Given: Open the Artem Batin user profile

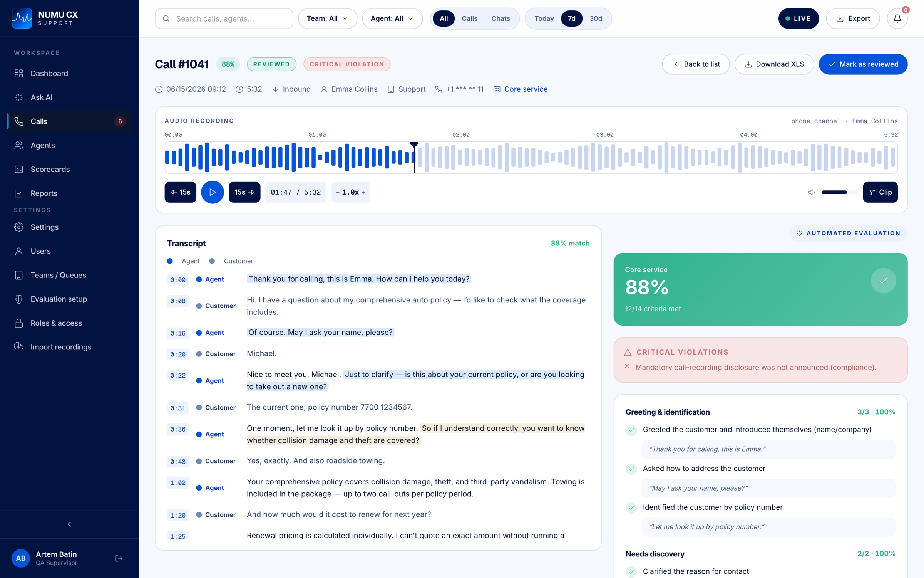Looking at the screenshot, I should [x=56, y=558].
